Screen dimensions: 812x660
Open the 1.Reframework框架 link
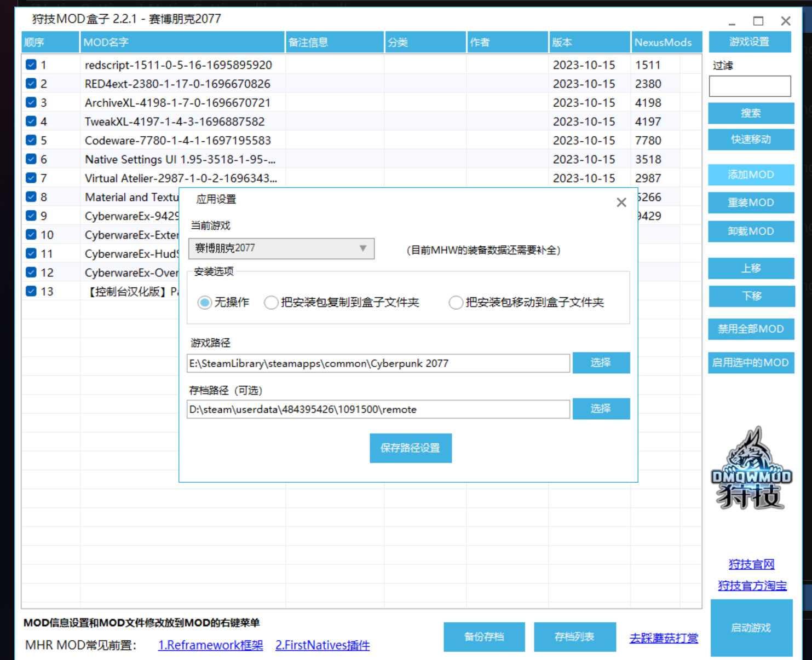coord(210,645)
